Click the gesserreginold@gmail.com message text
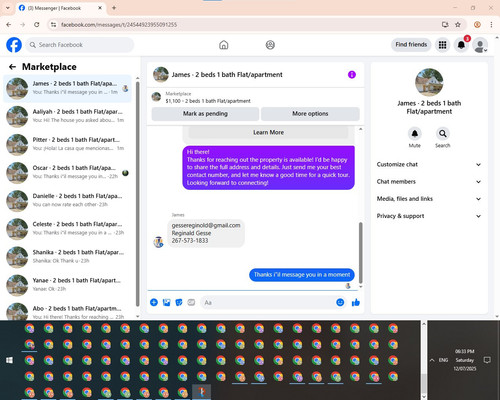The image size is (500, 400). click(206, 225)
